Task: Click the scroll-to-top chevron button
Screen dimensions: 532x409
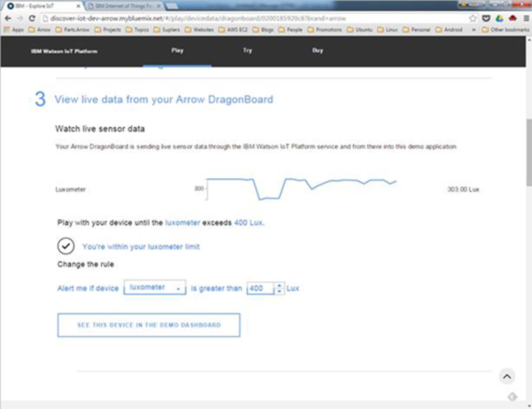Action: coord(507,376)
